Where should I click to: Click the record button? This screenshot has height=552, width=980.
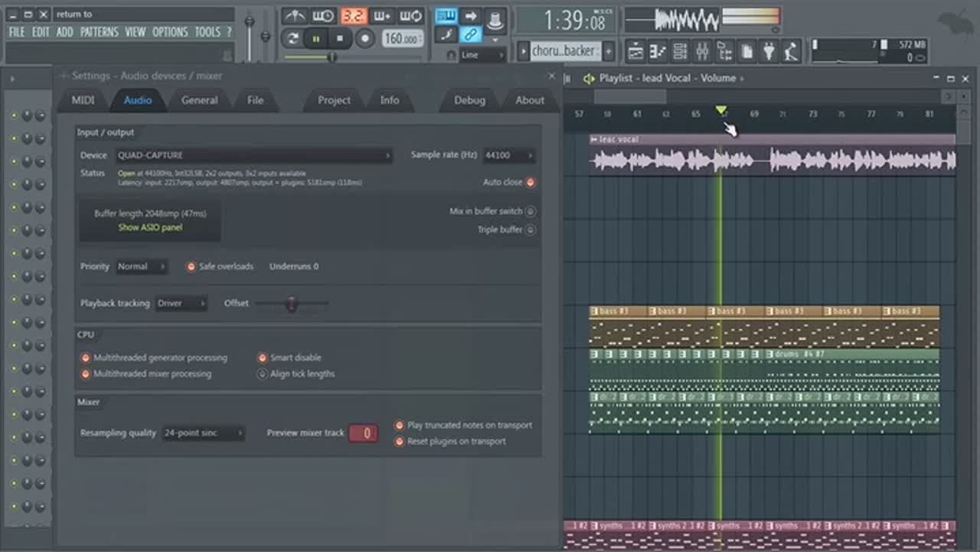point(365,38)
